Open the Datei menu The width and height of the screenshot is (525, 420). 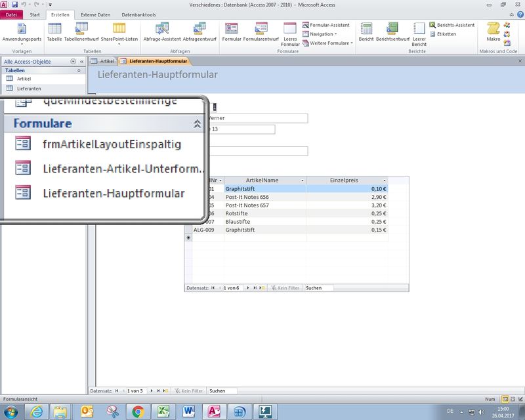coord(12,14)
